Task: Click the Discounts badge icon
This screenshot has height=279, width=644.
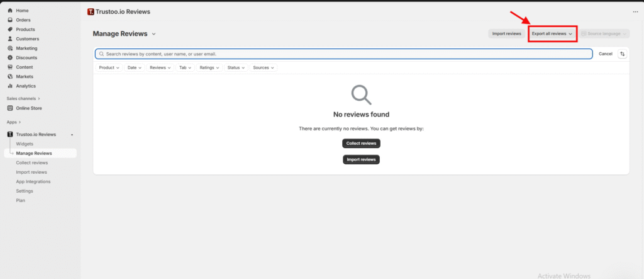Action: point(10,58)
